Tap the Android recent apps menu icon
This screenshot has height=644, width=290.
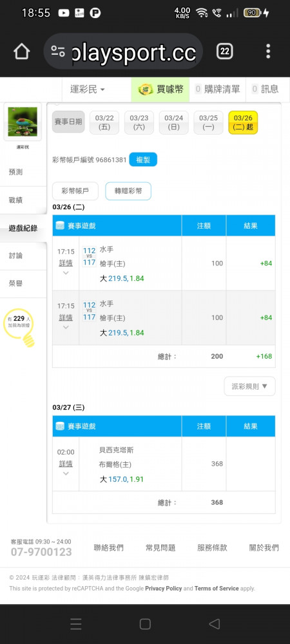point(75,624)
